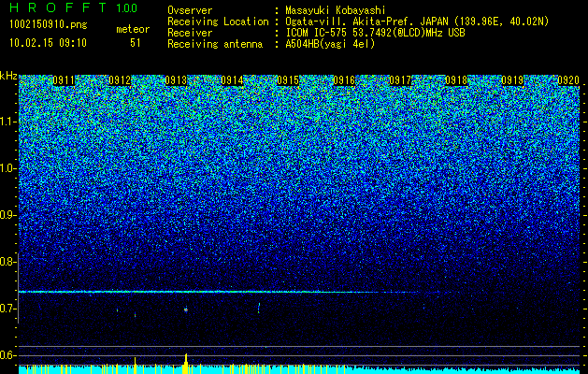Click the 0914 time marker
The image size is (588, 374).
click(x=232, y=80)
